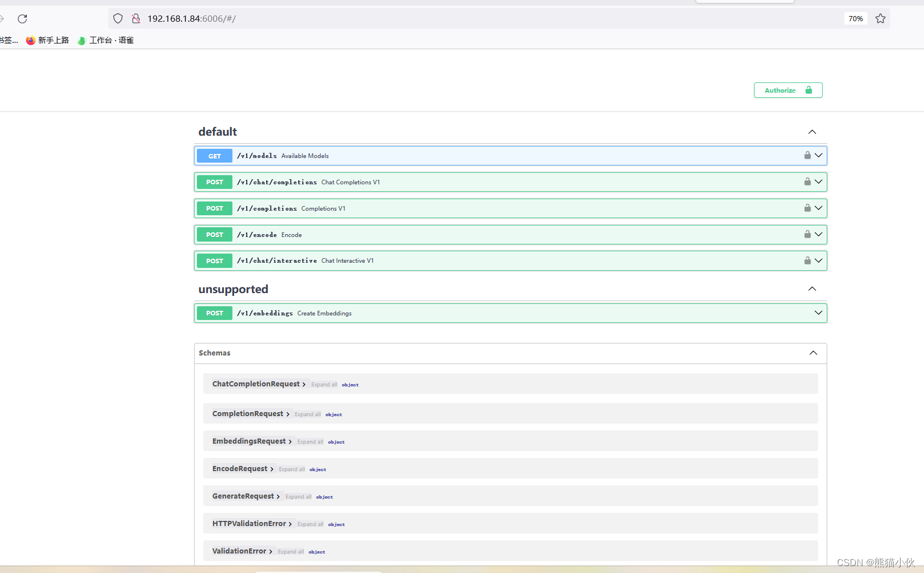
Task: Click 'Expand all' for ChatCompletionRequest
Action: pos(324,385)
